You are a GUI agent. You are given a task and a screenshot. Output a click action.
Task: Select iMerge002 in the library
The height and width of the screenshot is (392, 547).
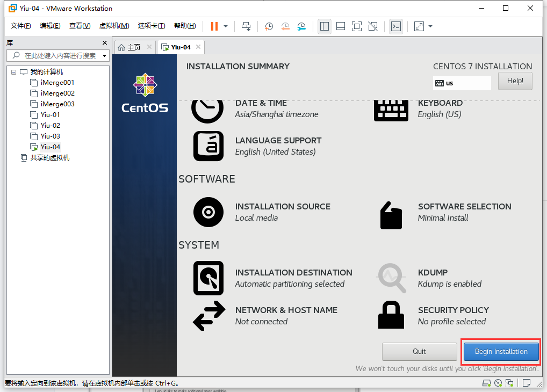tap(57, 93)
